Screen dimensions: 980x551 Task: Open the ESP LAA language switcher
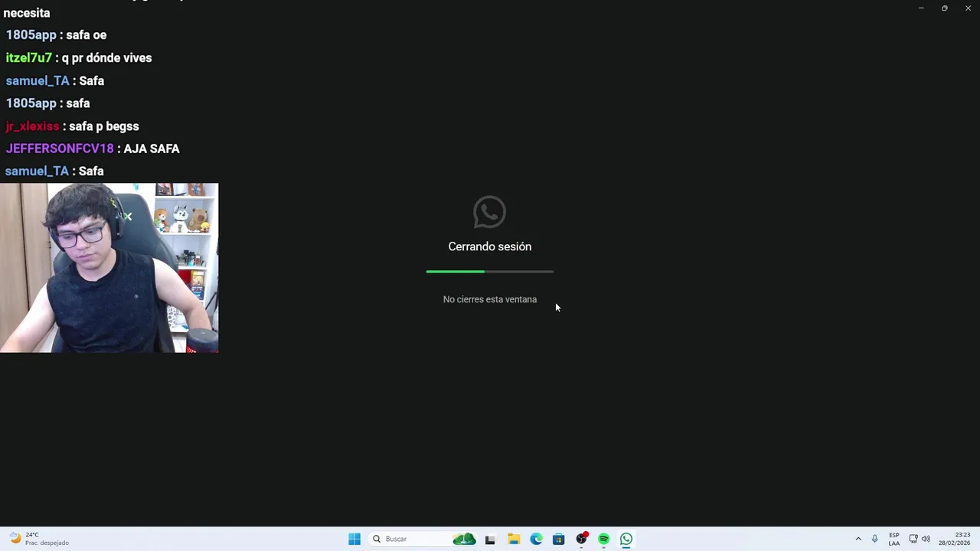click(894, 539)
